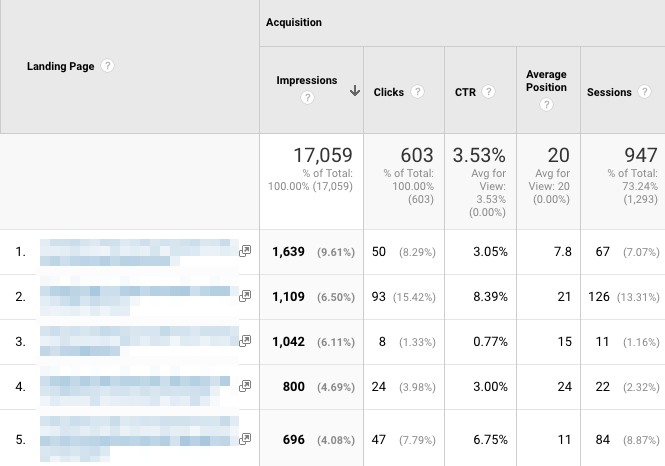Sort by Average Position column header

click(546, 81)
